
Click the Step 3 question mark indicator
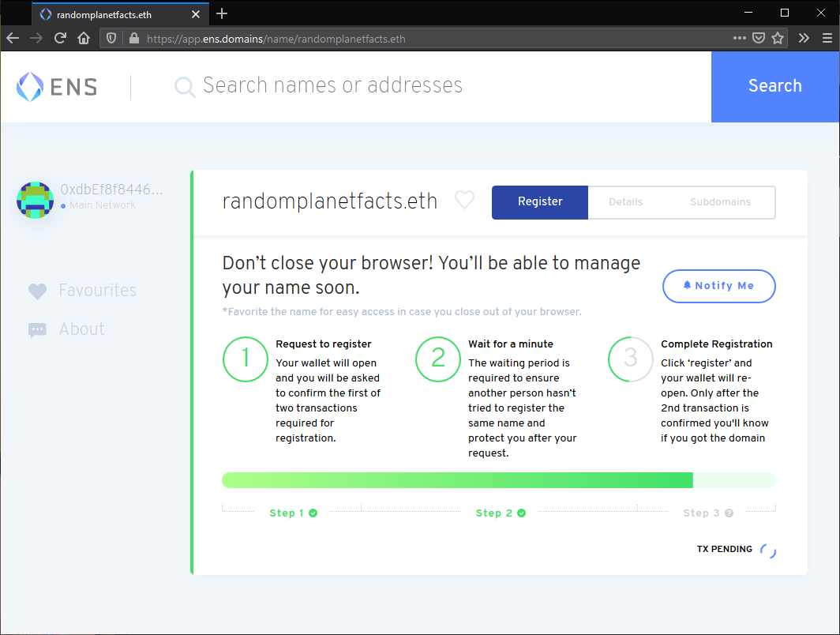(x=727, y=513)
